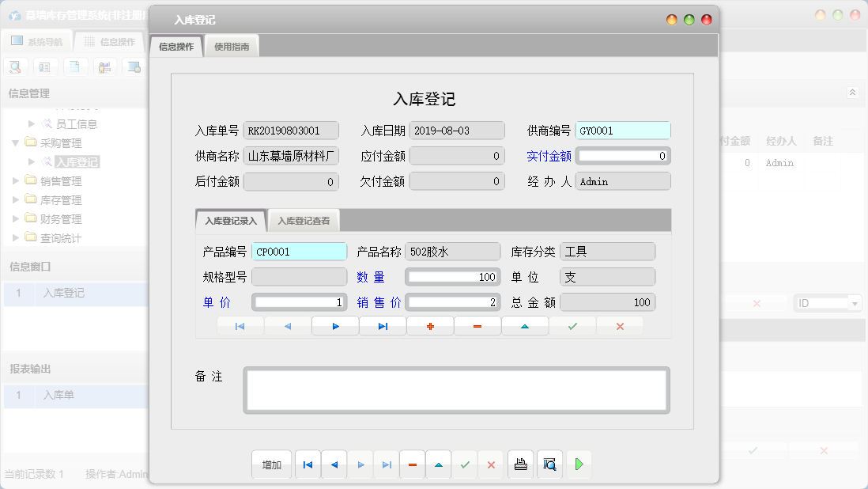The height and width of the screenshot is (489, 868).
Task: Open the 入库登记查看 tab
Action: (304, 222)
